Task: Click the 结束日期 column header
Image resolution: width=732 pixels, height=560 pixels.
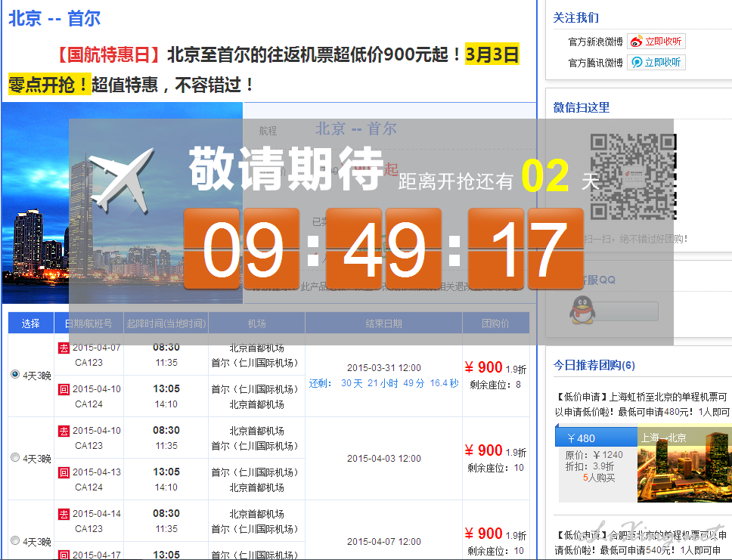Action: [383, 323]
